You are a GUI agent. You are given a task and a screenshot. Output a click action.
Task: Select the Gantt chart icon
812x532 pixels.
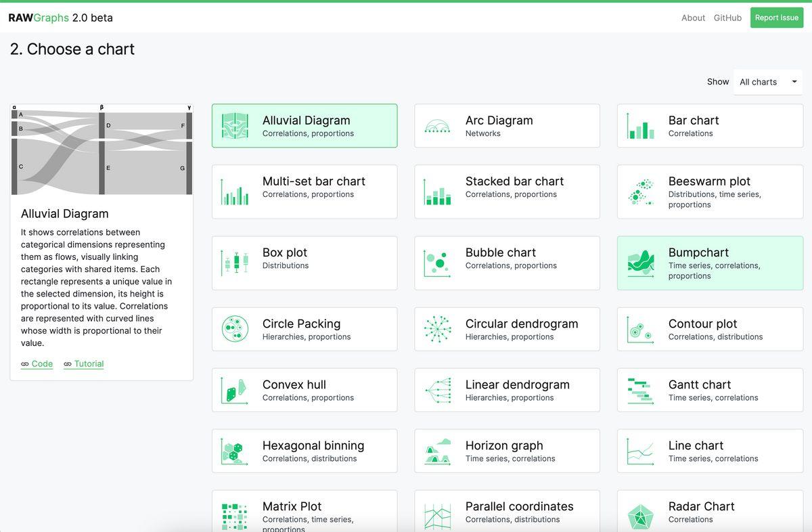(x=641, y=390)
